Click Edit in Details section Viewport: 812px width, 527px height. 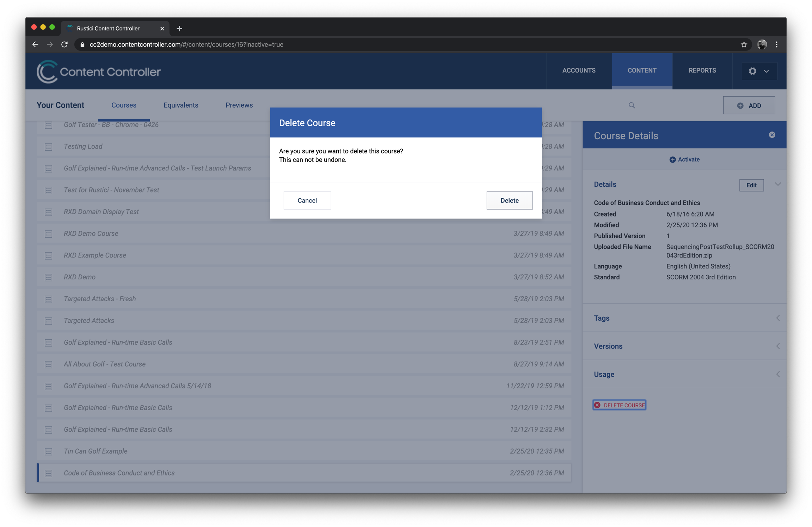pos(751,185)
